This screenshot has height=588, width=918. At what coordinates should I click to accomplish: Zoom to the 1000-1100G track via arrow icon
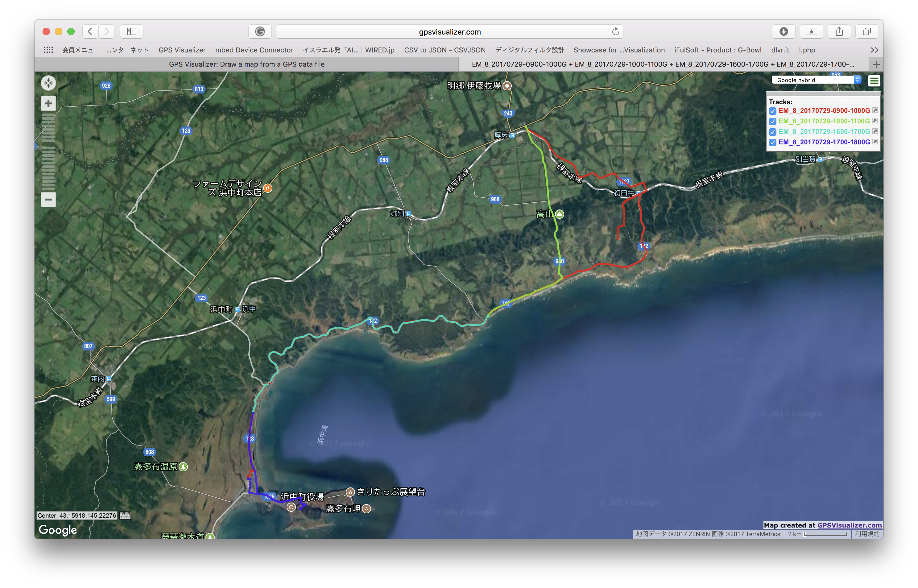tap(875, 121)
